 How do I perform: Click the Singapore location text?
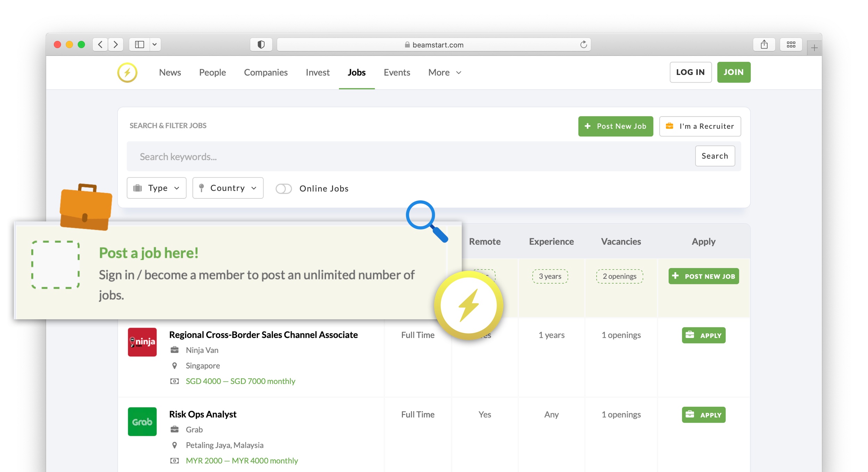coord(203,366)
